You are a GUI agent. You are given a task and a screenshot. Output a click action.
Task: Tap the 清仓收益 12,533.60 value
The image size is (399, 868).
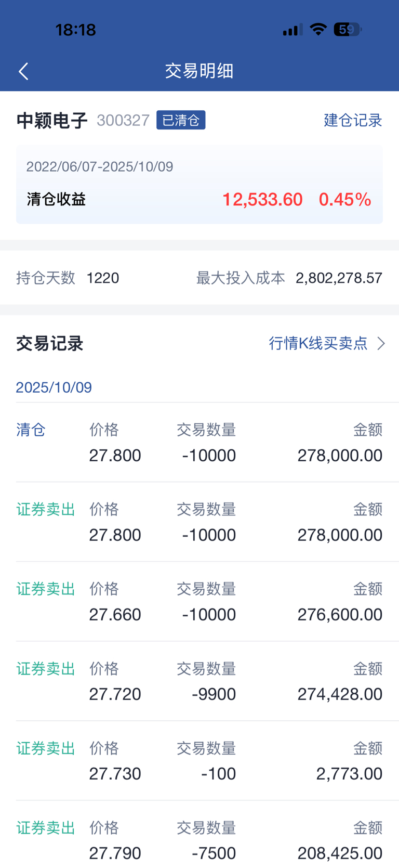262,199
